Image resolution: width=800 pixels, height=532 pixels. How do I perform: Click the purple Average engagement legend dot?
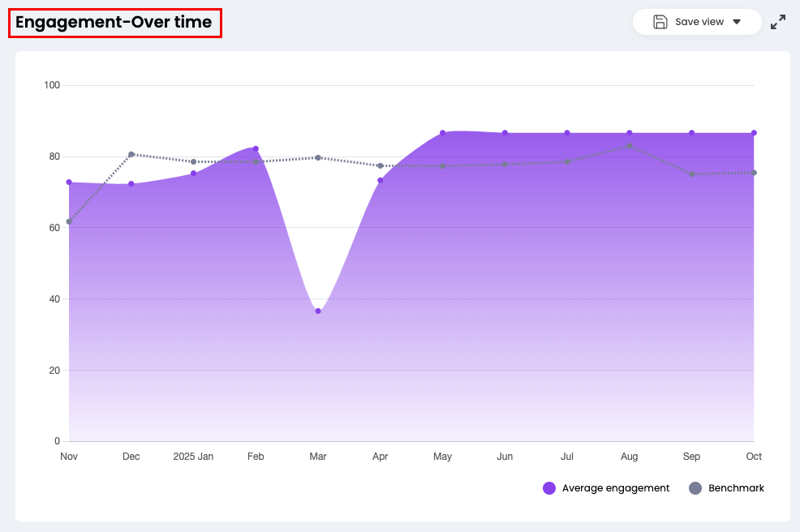click(549, 488)
